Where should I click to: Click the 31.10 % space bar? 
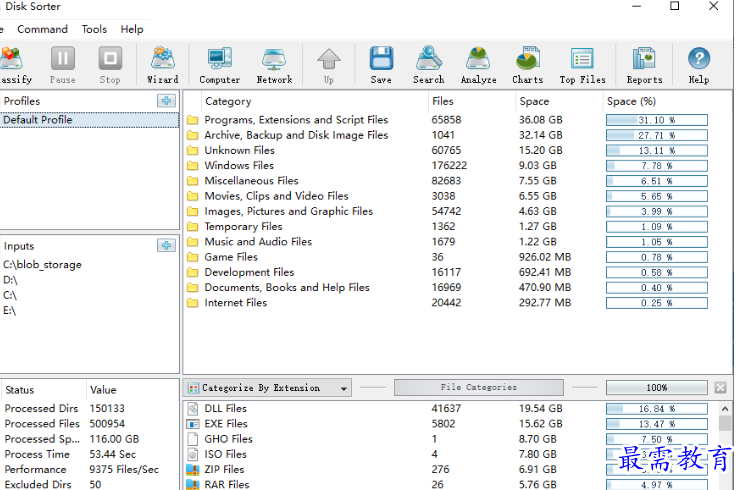pos(656,120)
